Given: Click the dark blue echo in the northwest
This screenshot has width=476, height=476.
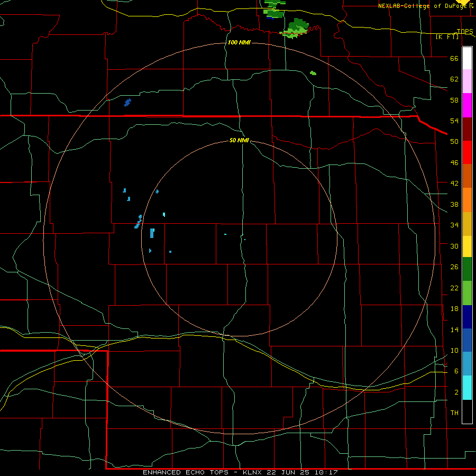Looking at the screenshot, I should click(127, 103).
